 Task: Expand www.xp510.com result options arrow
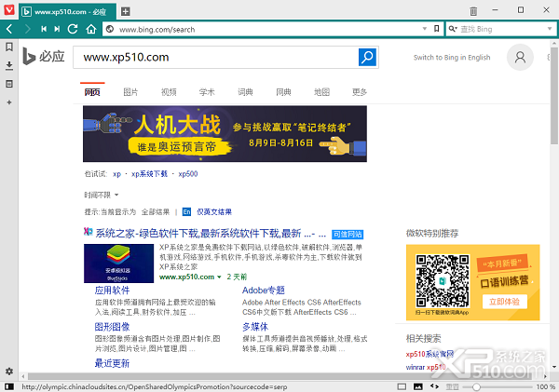point(219,277)
